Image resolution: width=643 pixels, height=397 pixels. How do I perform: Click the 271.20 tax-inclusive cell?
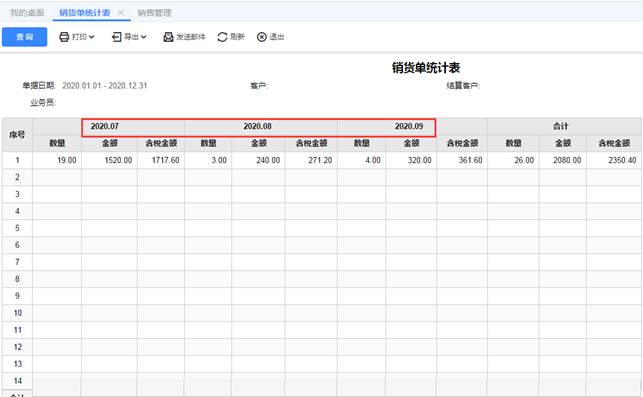[x=312, y=160]
